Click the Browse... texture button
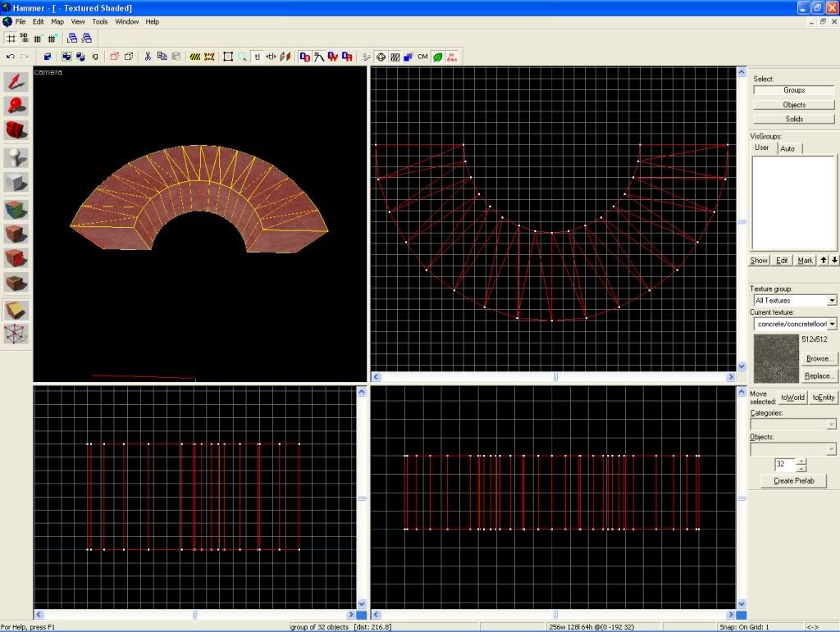Image resolution: width=840 pixels, height=632 pixels. (x=819, y=358)
